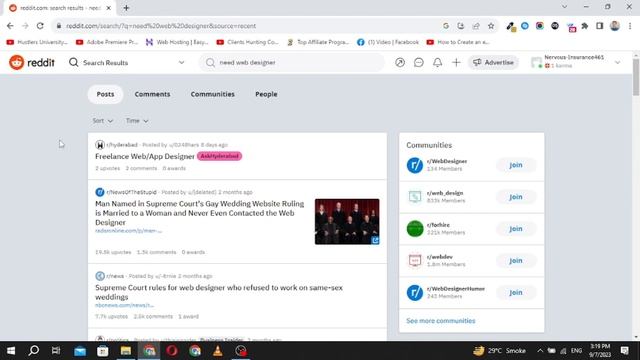
Task: Go back with browser back arrow
Action: [x=10, y=26]
